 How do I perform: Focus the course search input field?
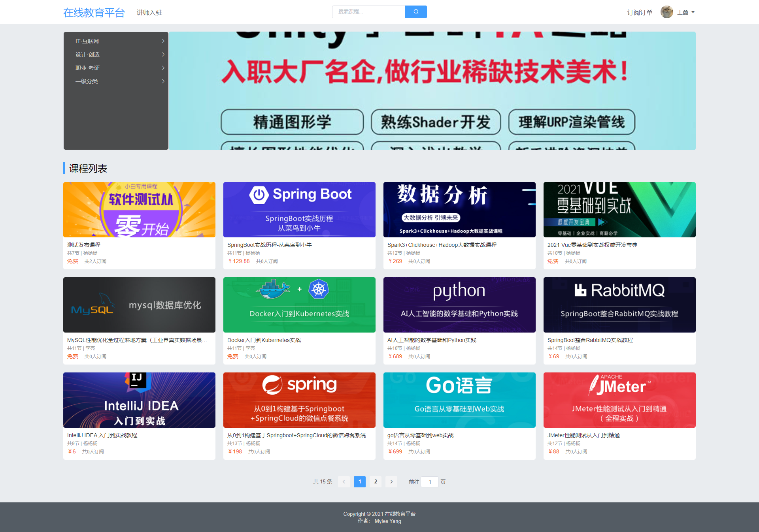[368, 12]
